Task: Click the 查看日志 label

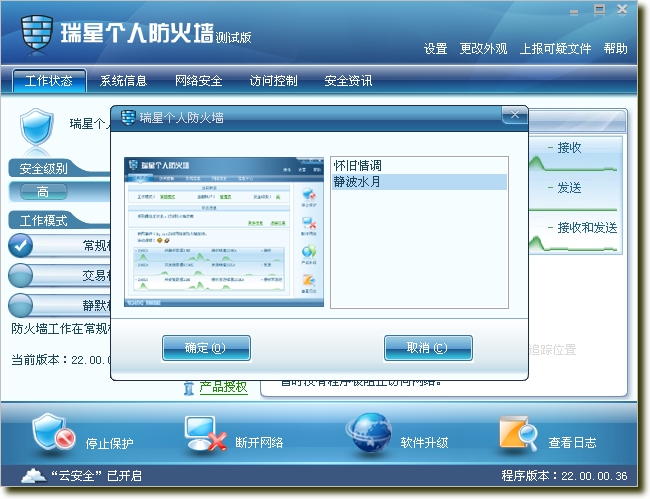Action: [572, 443]
